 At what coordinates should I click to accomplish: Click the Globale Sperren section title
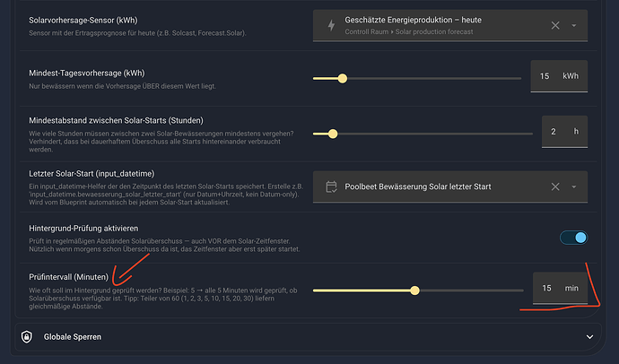tap(73, 337)
